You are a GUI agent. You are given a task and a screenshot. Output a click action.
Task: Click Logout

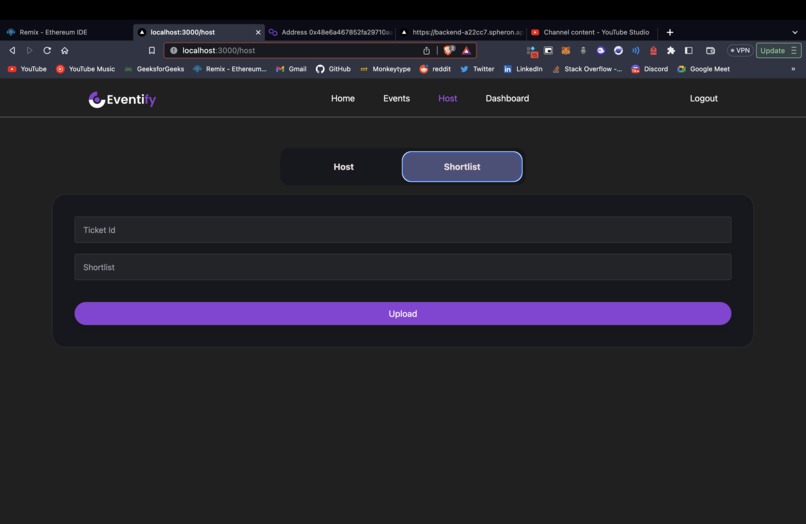pyautogui.click(x=703, y=98)
